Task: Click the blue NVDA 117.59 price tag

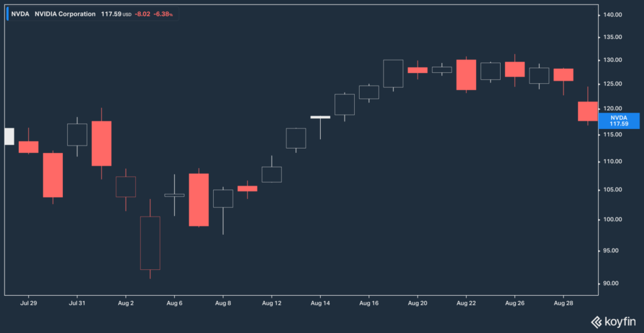Action: pyautogui.click(x=618, y=121)
